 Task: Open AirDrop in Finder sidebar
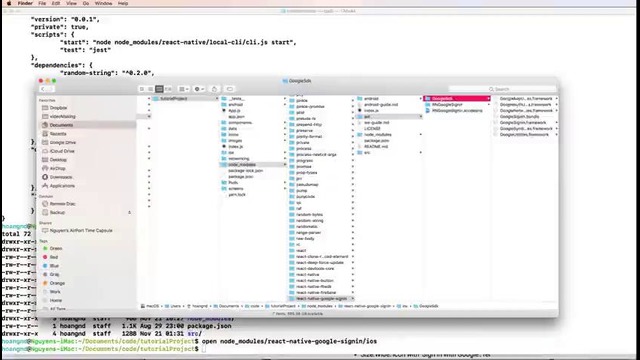pyautogui.click(x=54, y=168)
